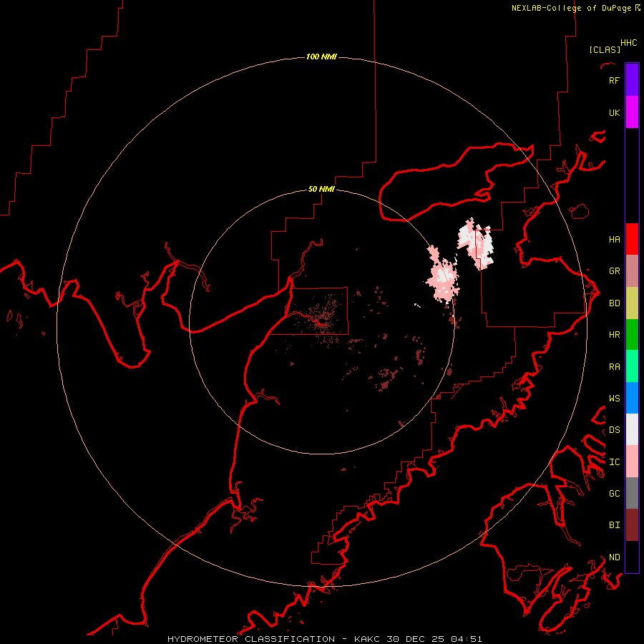Click the HYDROMETEOR CLASSIFICATION title text
The width and height of the screenshot is (644, 644).
(251, 639)
